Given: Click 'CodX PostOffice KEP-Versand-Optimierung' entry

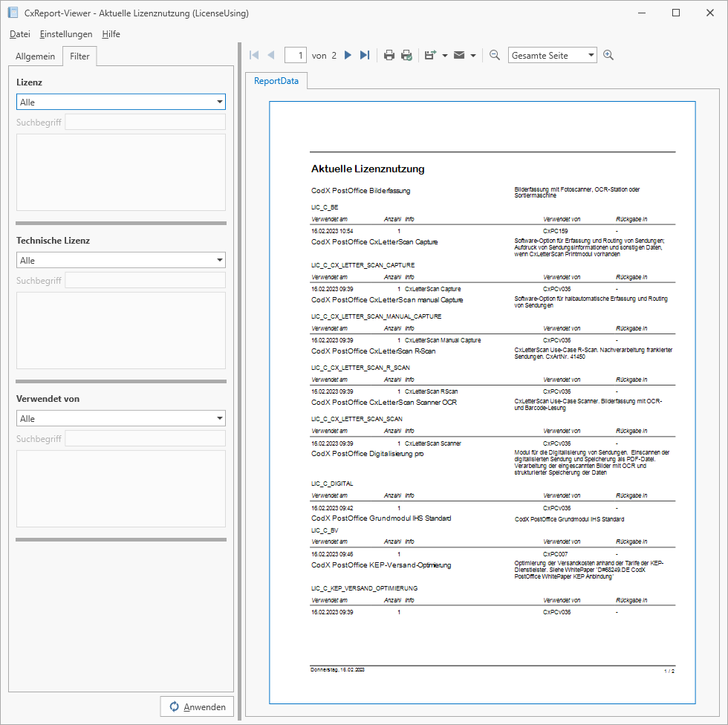Looking at the screenshot, I should pyautogui.click(x=381, y=565).
